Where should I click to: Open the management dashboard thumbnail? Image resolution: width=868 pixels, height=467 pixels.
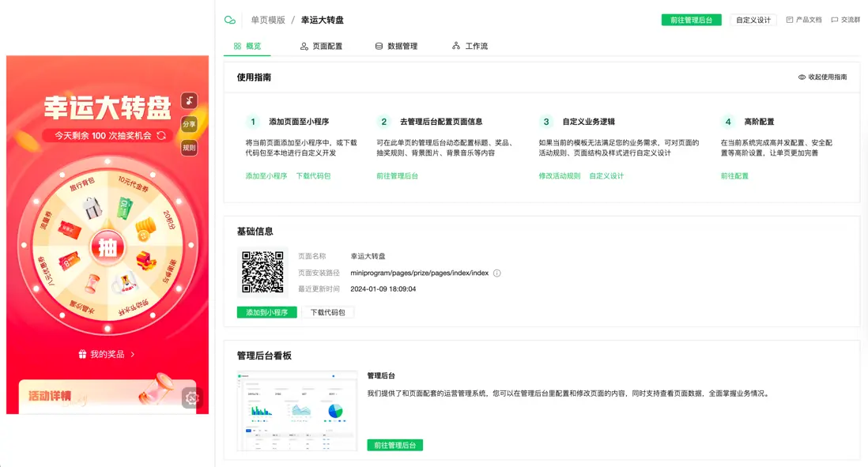pos(297,411)
